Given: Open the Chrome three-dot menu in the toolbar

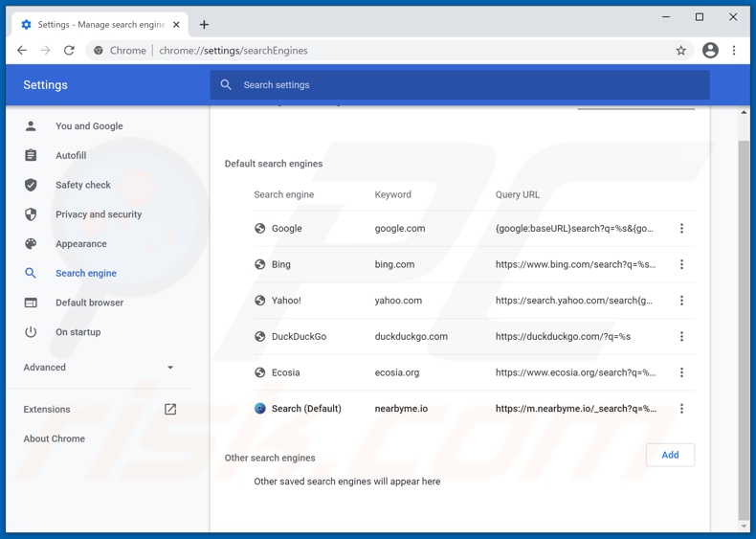Looking at the screenshot, I should [x=734, y=50].
